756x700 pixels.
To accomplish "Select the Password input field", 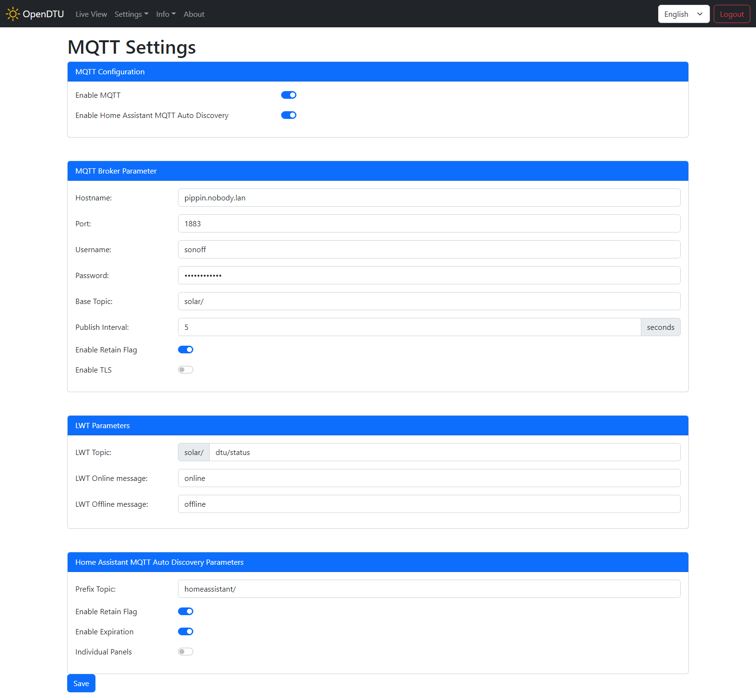I will pyautogui.click(x=429, y=275).
